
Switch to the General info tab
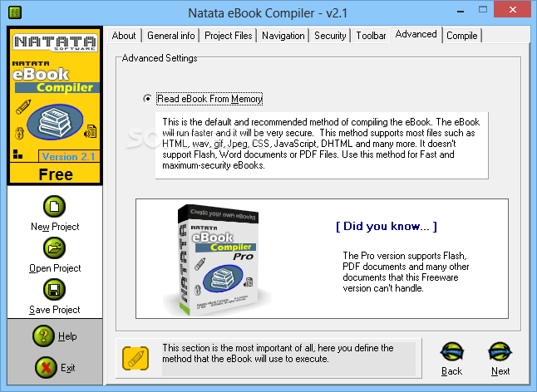click(x=171, y=36)
